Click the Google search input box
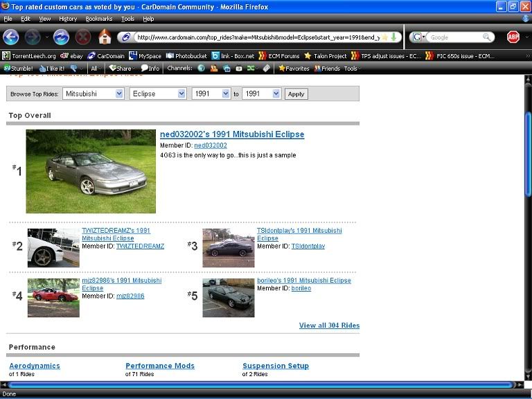532x399 pixels. click(456, 37)
